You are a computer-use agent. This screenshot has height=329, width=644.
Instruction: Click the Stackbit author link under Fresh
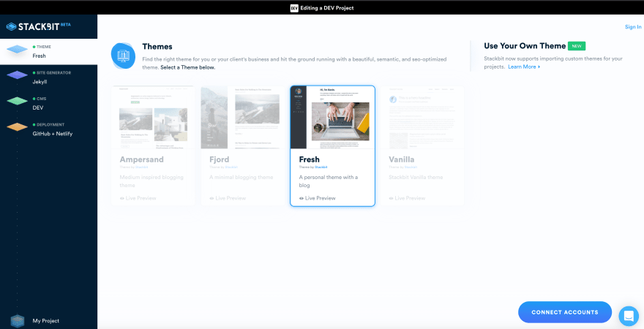(x=321, y=167)
